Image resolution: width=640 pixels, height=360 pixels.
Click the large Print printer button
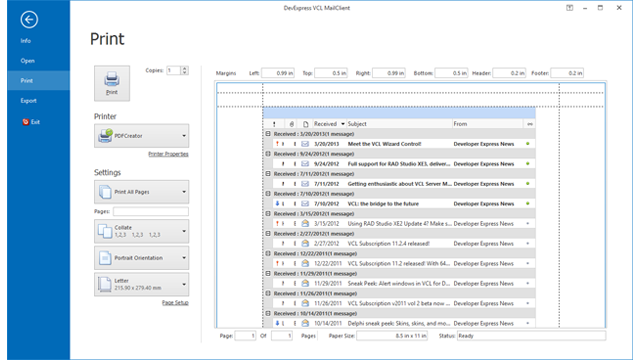112,83
